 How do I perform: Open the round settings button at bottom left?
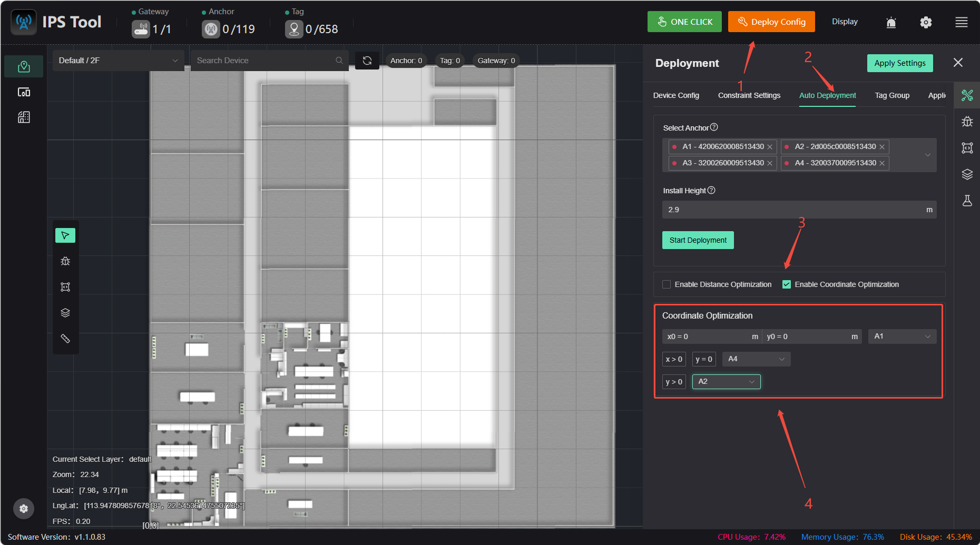click(x=24, y=509)
